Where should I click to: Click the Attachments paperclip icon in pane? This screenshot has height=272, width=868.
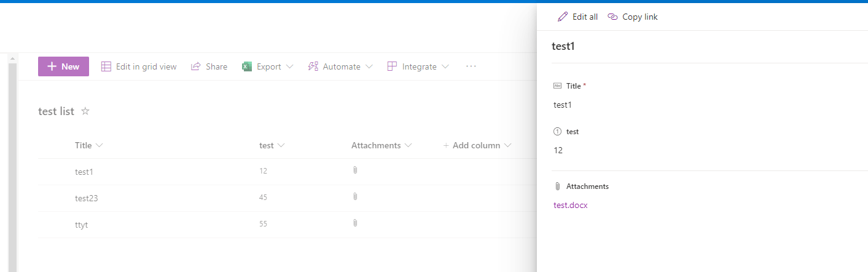(557, 186)
